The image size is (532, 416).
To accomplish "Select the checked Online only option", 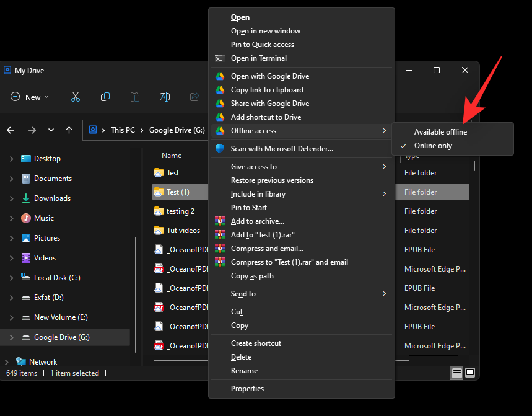I will [x=452, y=146].
